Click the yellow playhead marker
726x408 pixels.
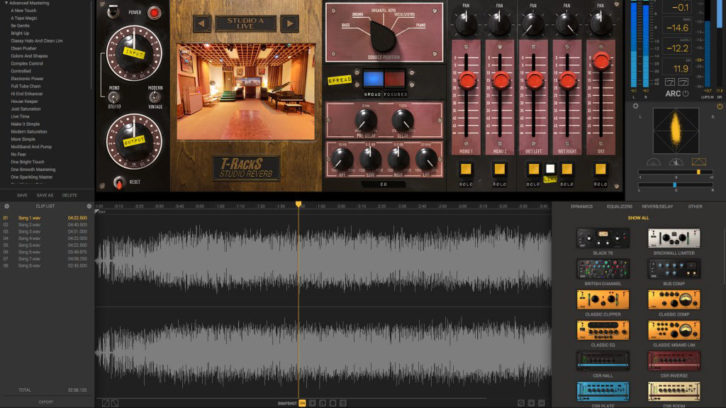pos(299,204)
